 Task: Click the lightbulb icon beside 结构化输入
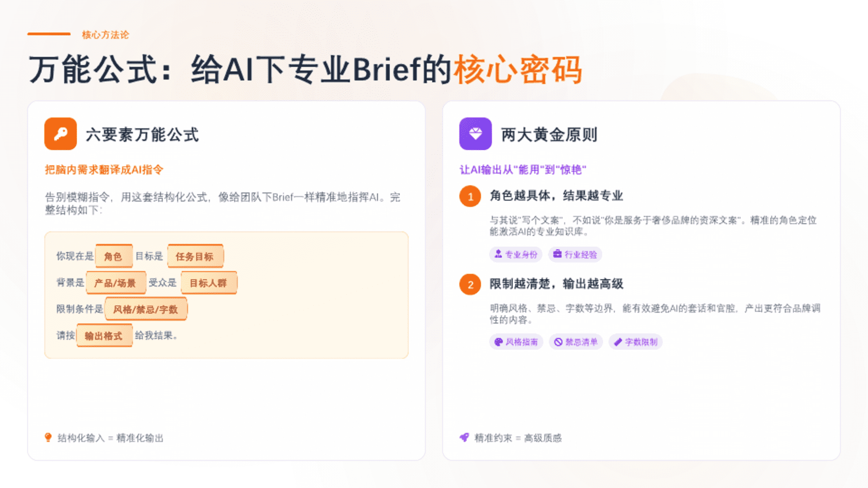click(x=48, y=437)
